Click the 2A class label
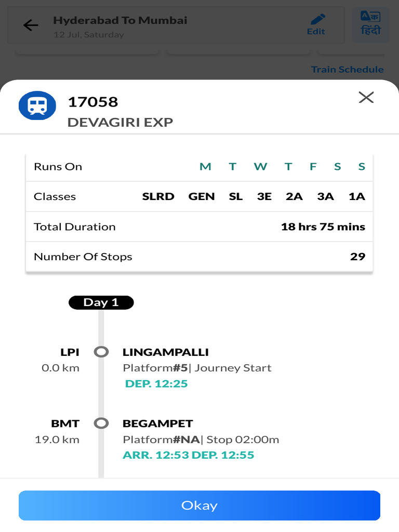The width and height of the screenshot is (399, 532). click(x=294, y=196)
